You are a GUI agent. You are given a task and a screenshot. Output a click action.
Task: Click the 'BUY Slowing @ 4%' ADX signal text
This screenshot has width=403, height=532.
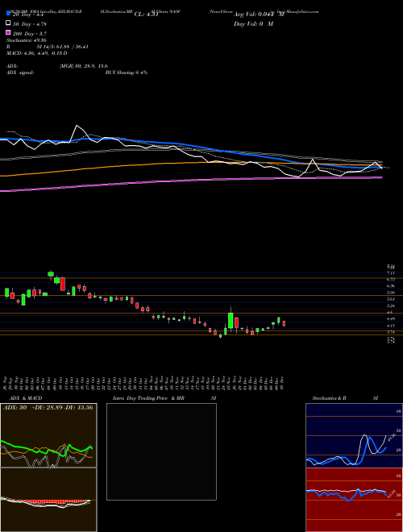click(x=127, y=73)
